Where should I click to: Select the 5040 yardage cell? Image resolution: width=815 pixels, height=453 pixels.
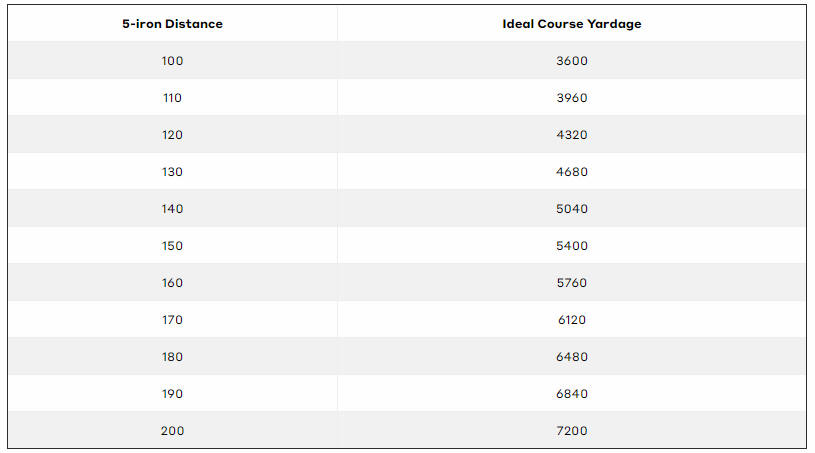point(572,209)
